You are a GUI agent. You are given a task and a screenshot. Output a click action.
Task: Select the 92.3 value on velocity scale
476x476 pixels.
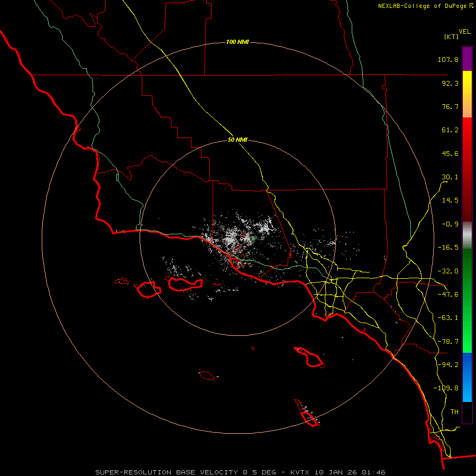(x=450, y=83)
